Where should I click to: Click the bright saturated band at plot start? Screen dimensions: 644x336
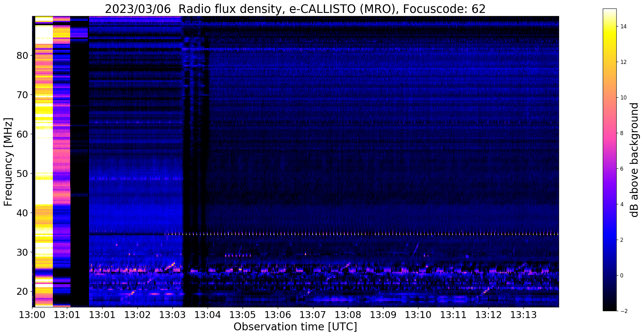coord(44,161)
